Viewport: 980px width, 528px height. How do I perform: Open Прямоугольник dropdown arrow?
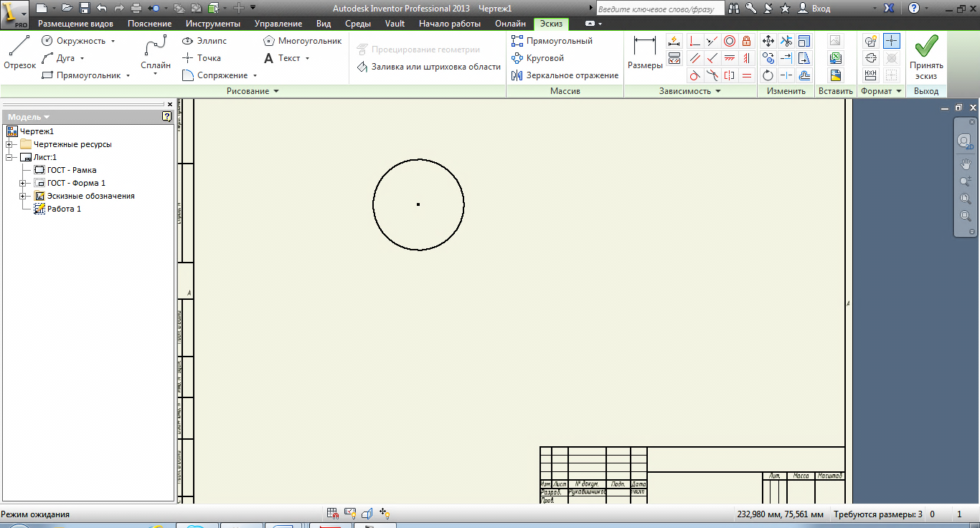[128, 75]
